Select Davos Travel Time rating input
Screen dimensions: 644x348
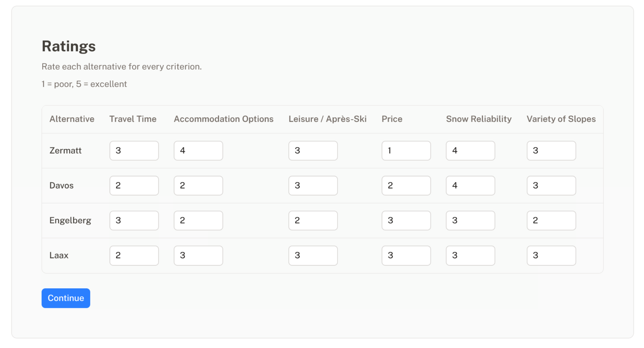134,185
